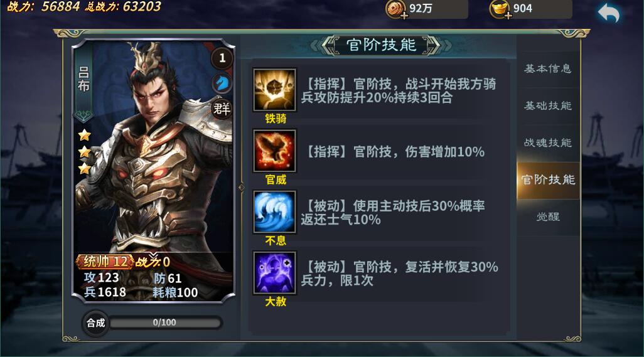Switch to the 基本信息 tab
Image resolution: width=644 pixels, height=357 pixels.
(x=548, y=68)
